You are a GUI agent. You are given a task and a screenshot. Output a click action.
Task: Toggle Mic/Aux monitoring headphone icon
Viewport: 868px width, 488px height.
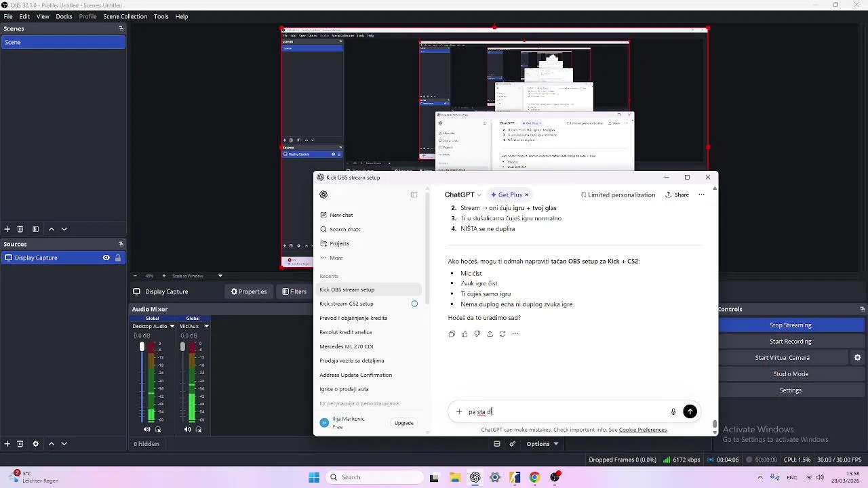click(199, 429)
